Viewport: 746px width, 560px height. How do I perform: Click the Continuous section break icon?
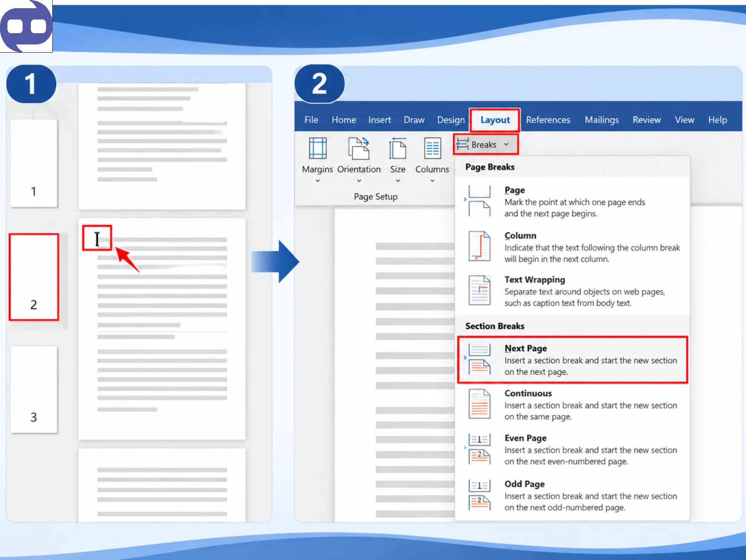point(479,404)
